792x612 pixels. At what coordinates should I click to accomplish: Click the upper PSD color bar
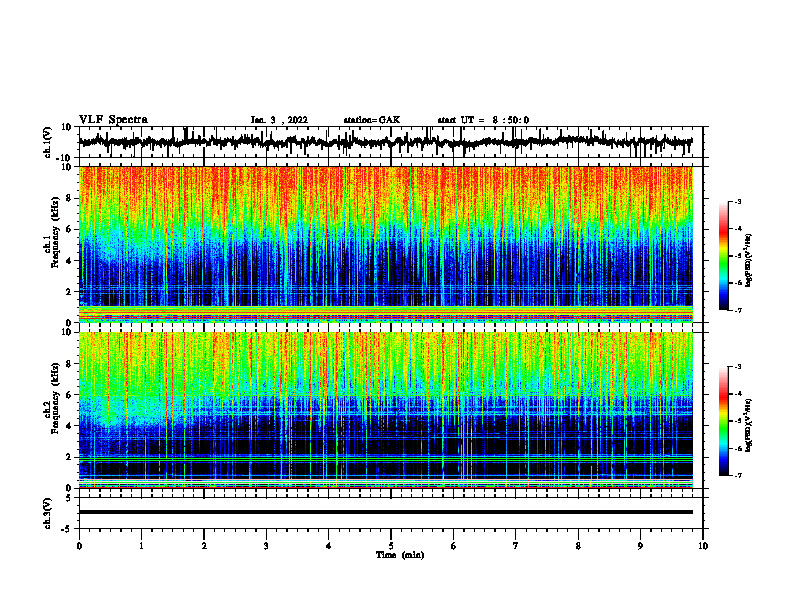coord(724,256)
